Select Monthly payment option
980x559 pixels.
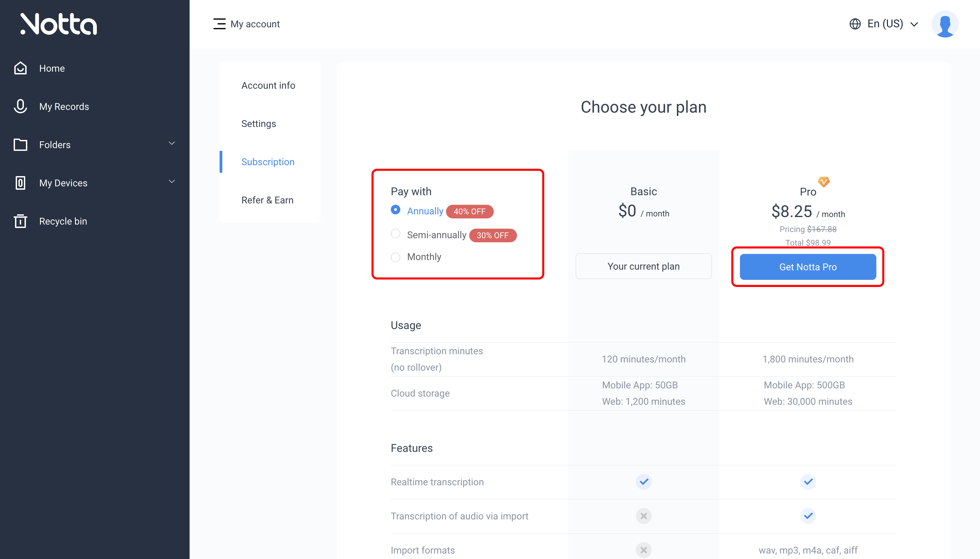pos(396,257)
